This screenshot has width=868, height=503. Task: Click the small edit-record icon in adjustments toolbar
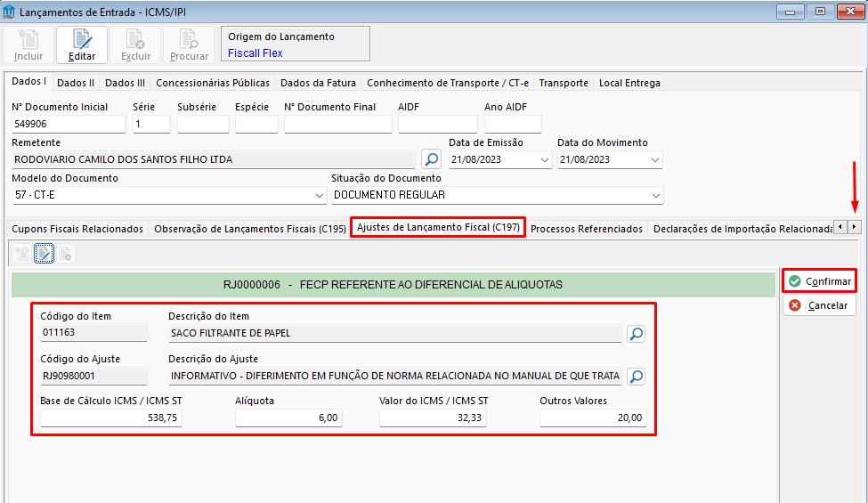click(44, 254)
